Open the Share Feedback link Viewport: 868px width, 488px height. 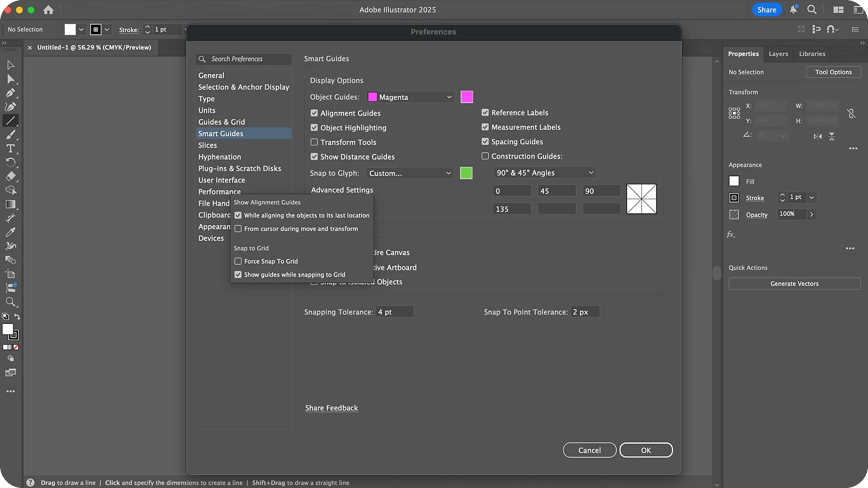[331, 408]
